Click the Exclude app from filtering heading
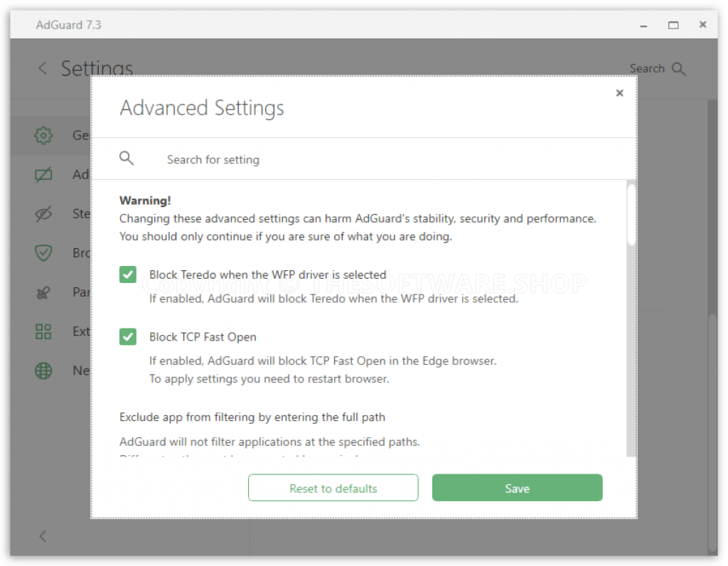 tap(252, 417)
